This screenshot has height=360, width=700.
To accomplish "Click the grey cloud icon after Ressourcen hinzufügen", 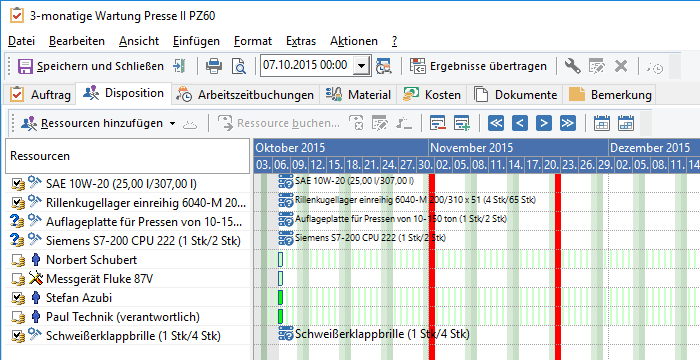I will pos(190,124).
